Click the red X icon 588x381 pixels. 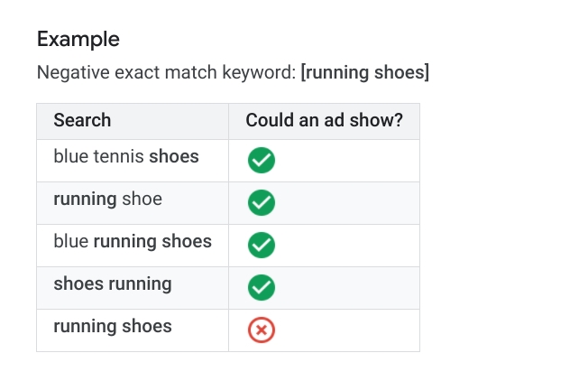[x=261, y=330]
